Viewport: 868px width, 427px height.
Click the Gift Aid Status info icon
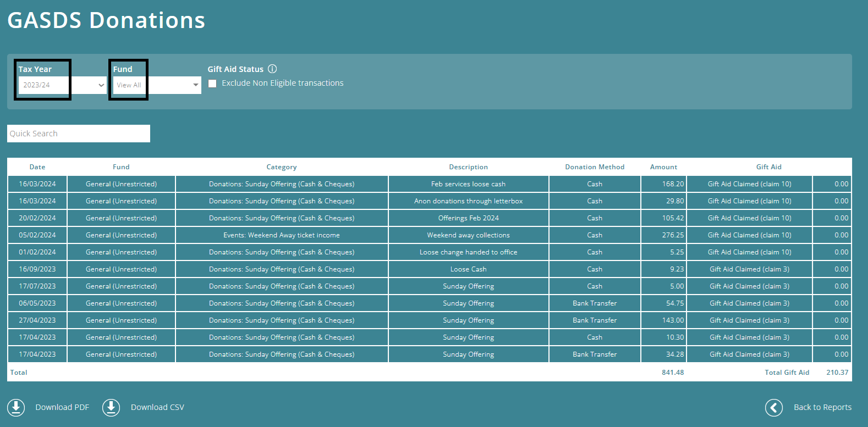coord(272,69)
